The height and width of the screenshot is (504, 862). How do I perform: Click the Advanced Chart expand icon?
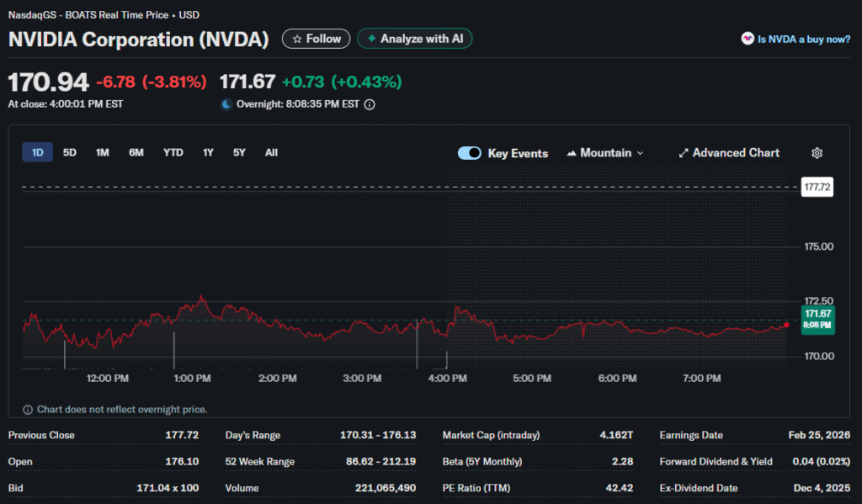coord(684,153)
